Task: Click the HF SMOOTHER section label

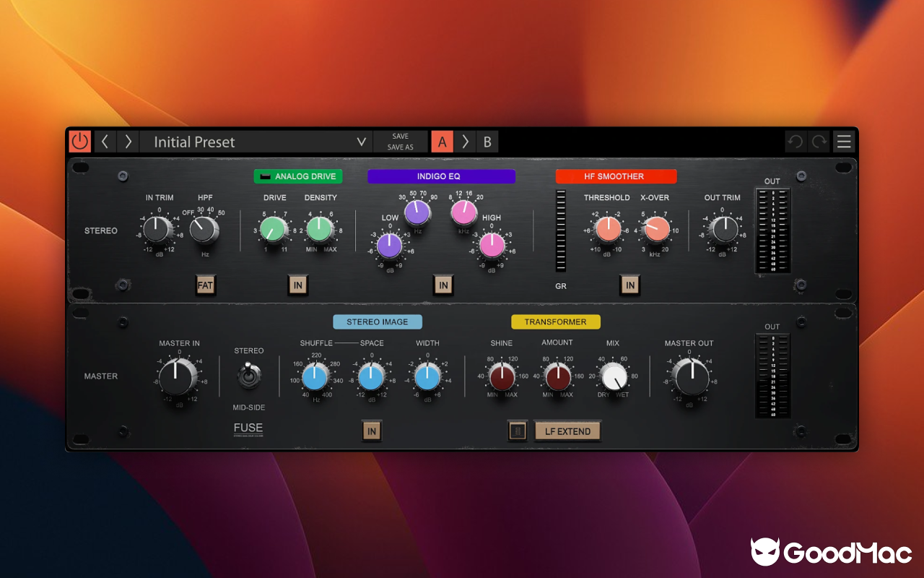Action: point(616,176)
